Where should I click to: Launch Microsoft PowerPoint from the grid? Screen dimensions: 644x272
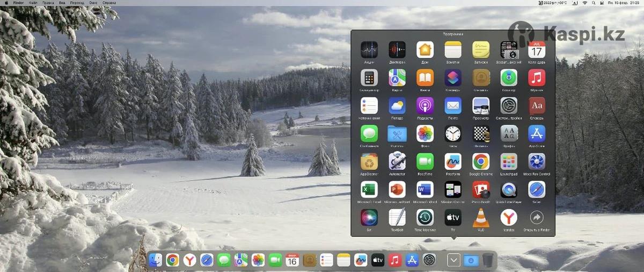(397, 190)
